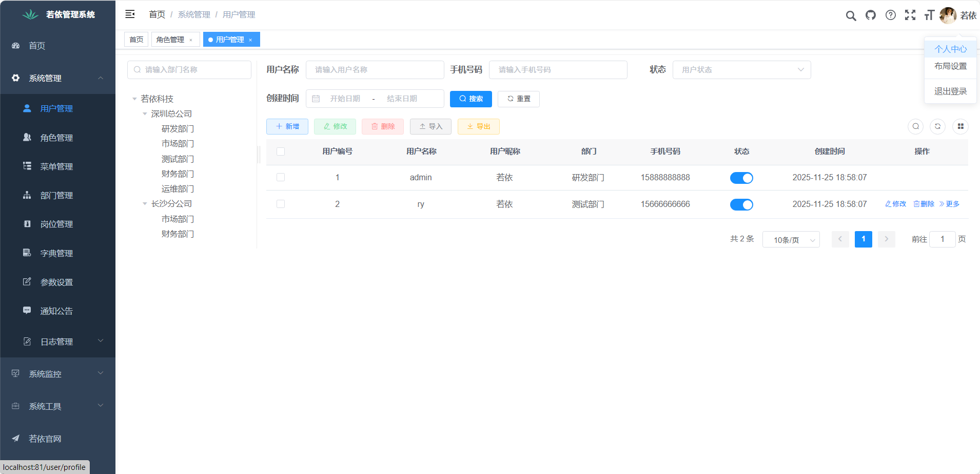Click the 日志管理 icon
Viewport: 980px width, 474px height.
tap(27, 342)
